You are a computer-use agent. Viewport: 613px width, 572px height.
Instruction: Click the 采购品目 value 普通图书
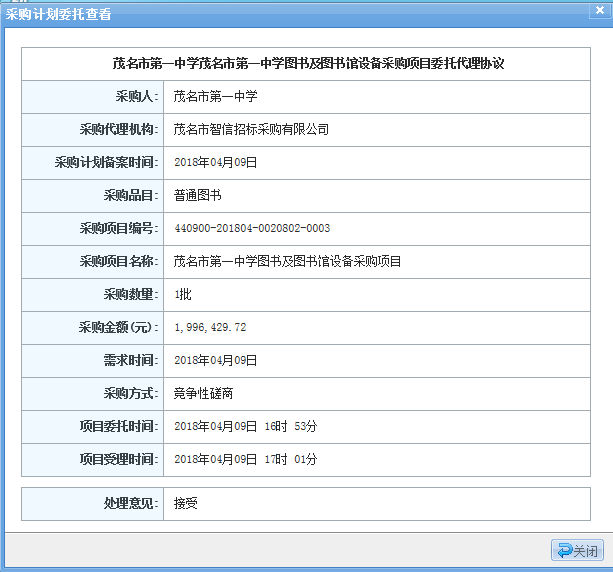pyautogui.click(x=198, y=195)
